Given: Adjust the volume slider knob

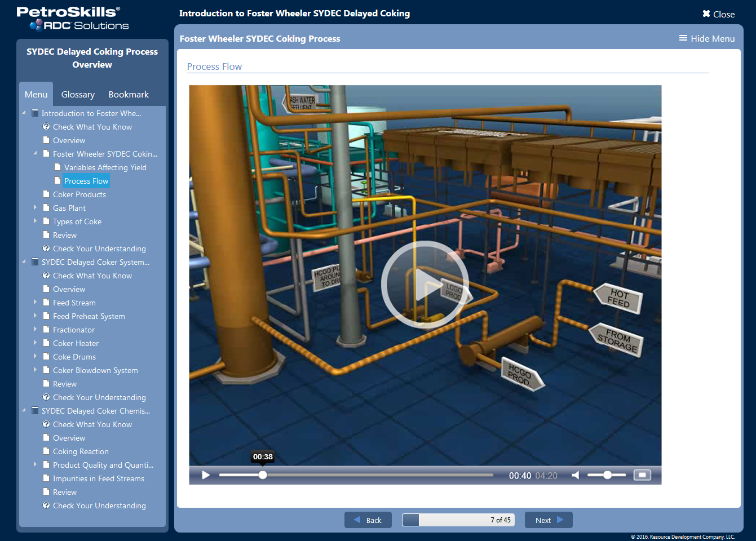Looking at the screenshot, I should point(607,475).
